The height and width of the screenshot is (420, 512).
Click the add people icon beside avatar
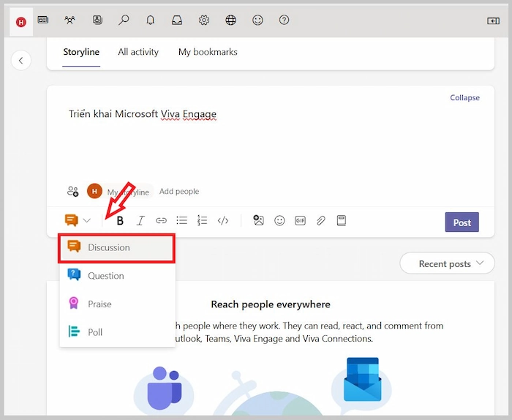click(73, 192)
